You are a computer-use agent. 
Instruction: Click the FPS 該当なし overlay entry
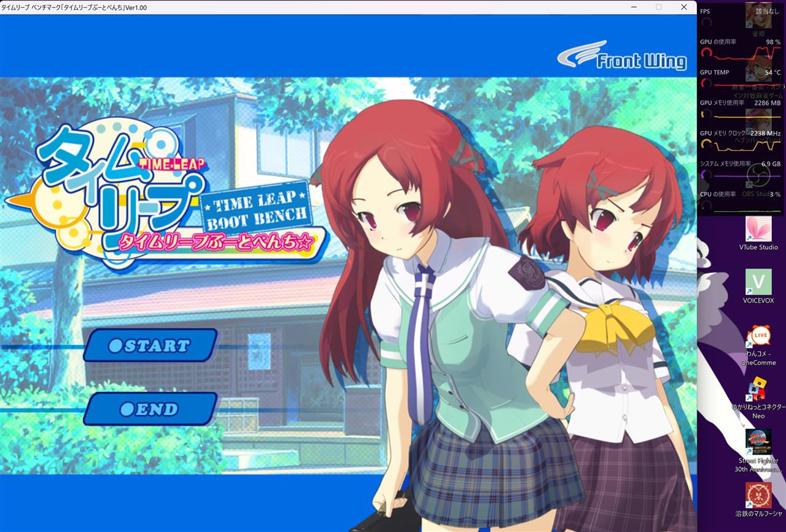point(740,12)
